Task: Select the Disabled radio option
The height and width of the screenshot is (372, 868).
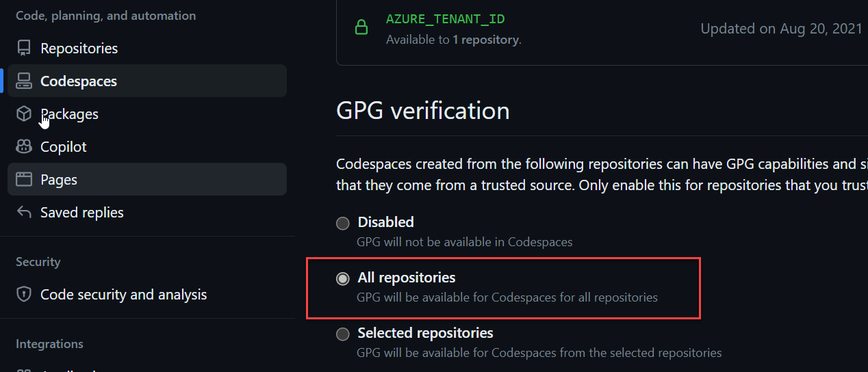Action: tap(342, 223)
